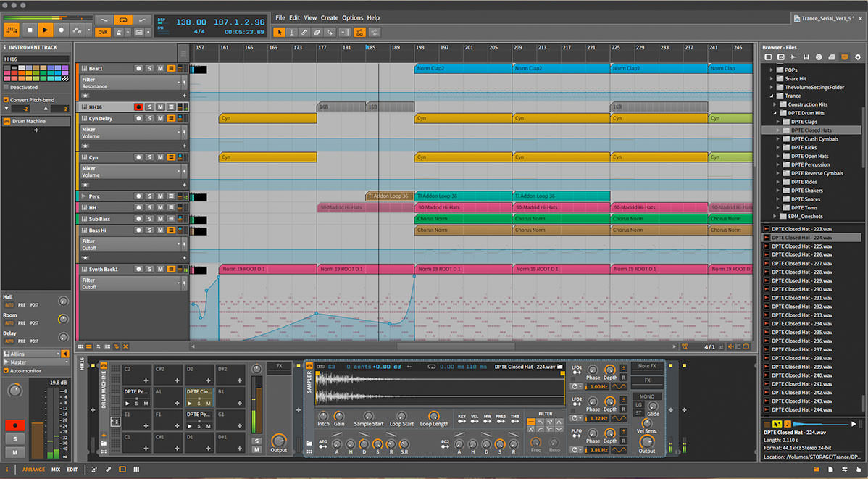Switch to the MIX view
868x479 pixels.
coord(56,470)
